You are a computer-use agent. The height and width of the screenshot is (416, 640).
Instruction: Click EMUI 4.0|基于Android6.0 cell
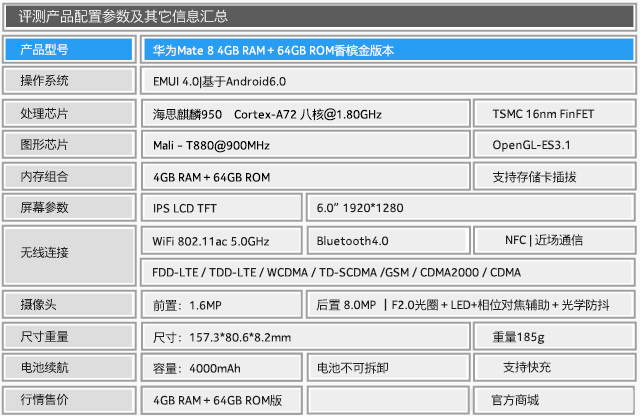tap(388, 81)
